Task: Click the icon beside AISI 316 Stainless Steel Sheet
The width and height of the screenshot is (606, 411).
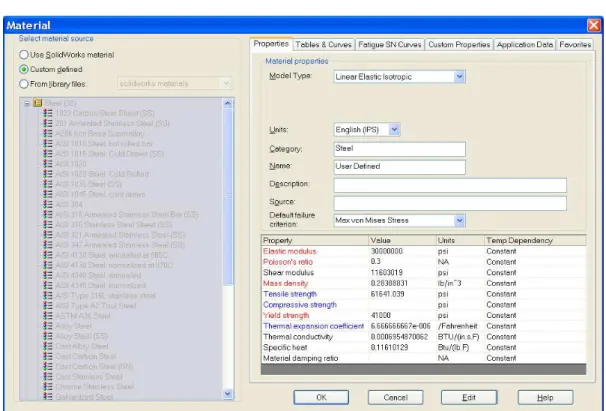Action: pyautogui.click(x=48, y=224)
